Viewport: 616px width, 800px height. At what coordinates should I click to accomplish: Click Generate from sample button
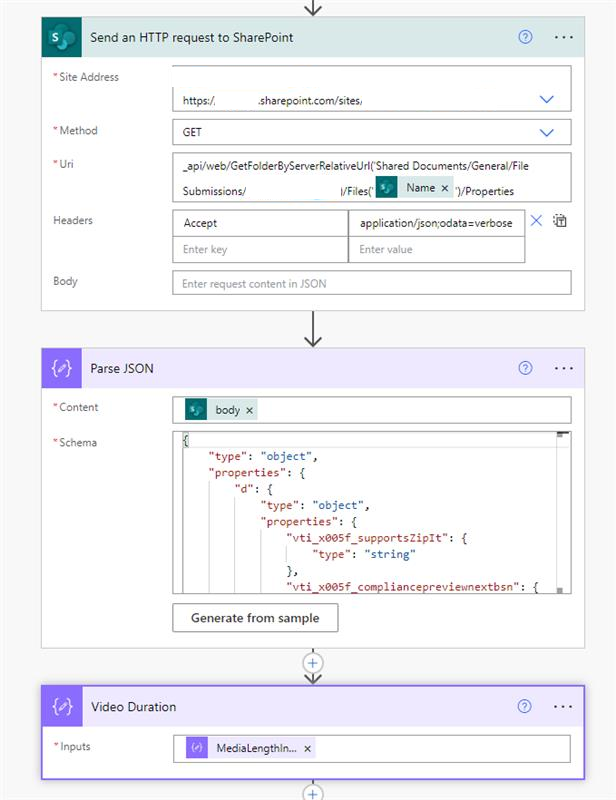(255, 618)
